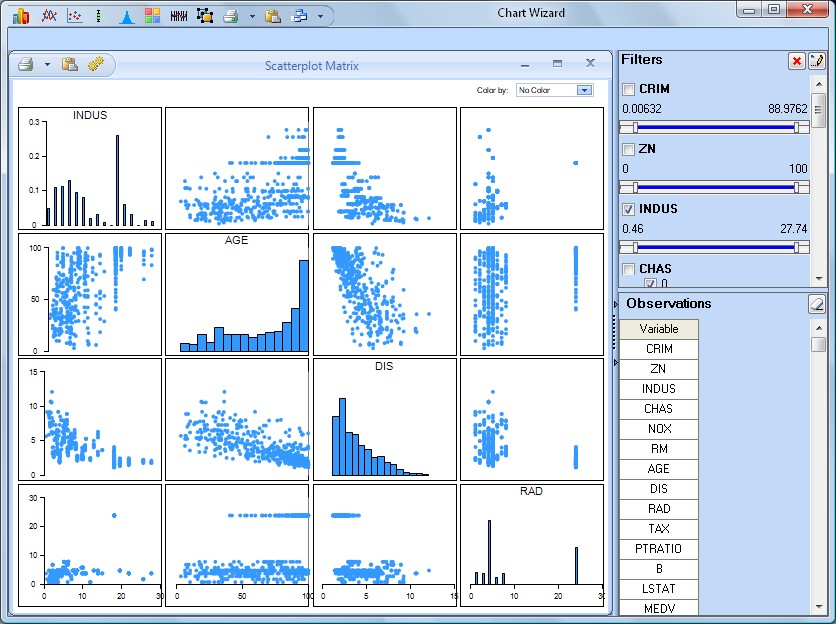Click the red X in Filters panel
The height and width of the screenshot is (624, 836).
797,61
